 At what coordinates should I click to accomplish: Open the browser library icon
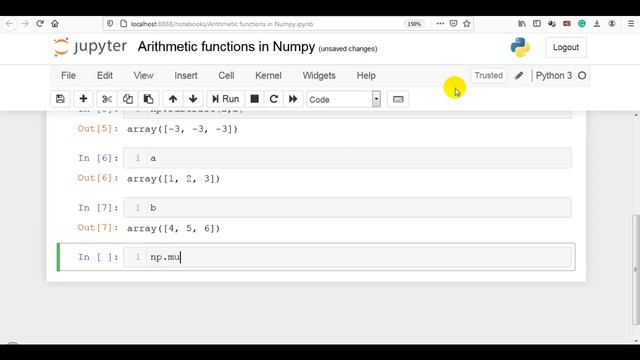point(522,24)
